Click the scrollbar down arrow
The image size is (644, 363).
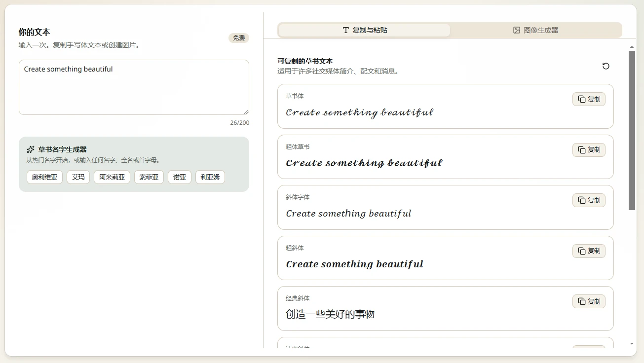click(632, 344)
